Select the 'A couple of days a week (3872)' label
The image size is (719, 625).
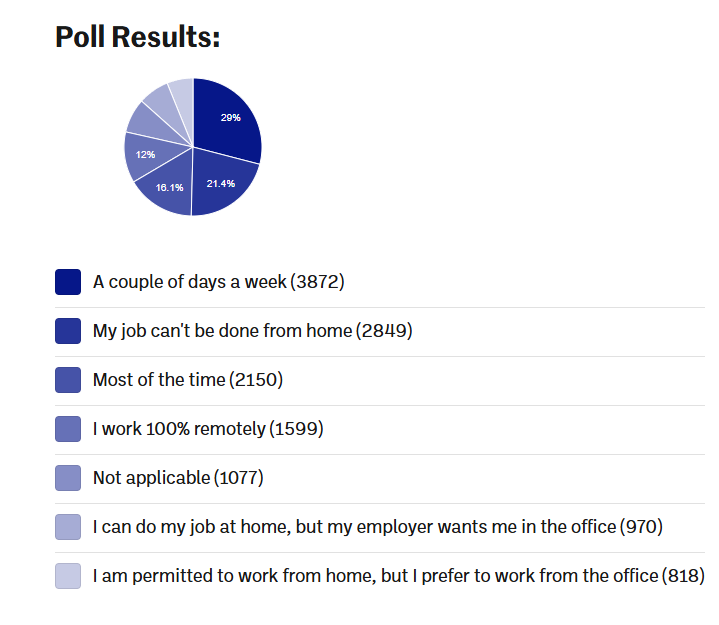click(x=218, y=282)
